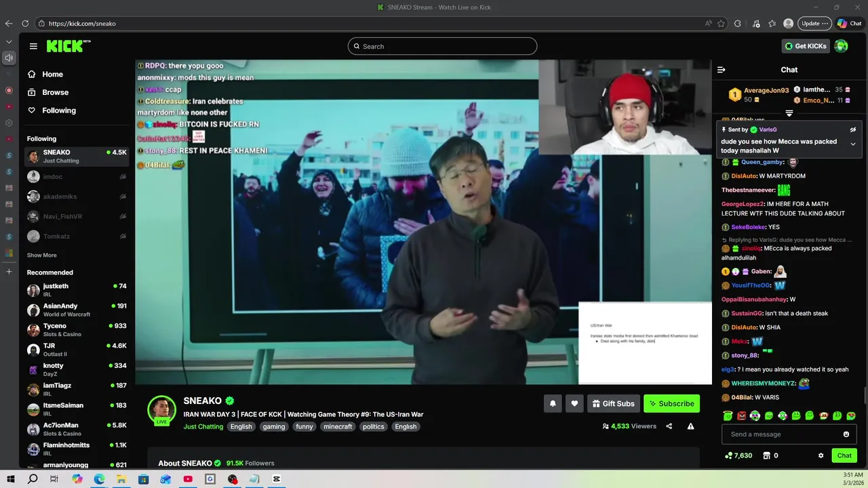Open recommended channel Tyceno
This screenshot has width=868, height=488.
pyautogui.click(x=77, y=329)
